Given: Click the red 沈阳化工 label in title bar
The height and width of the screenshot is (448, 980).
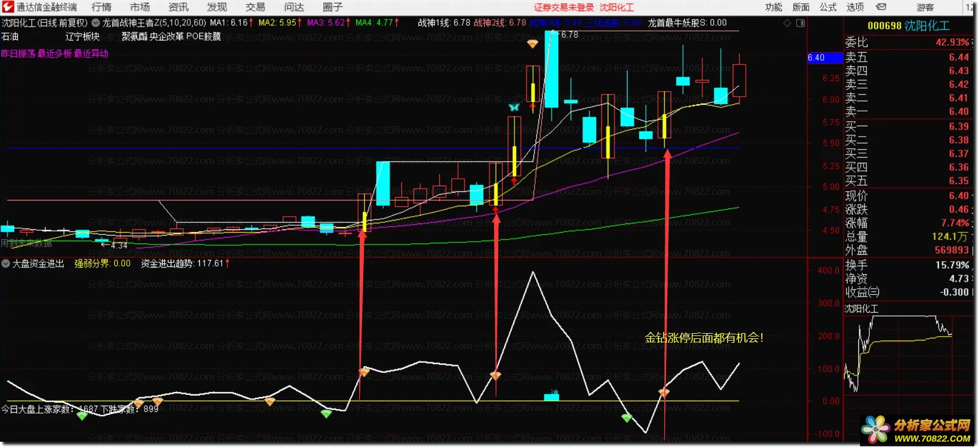Looking at the screenshot, I should tap(617, 7).
